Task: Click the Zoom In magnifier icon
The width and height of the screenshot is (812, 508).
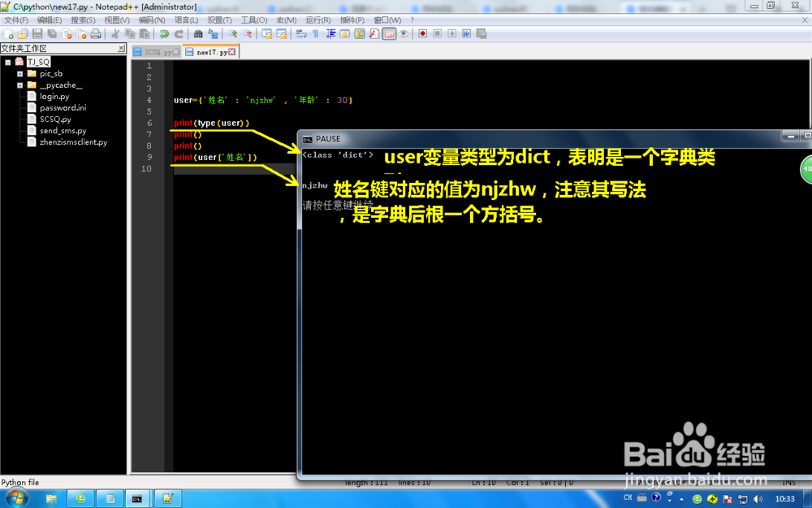Action: pyautogui.click(x=231, y=34)
